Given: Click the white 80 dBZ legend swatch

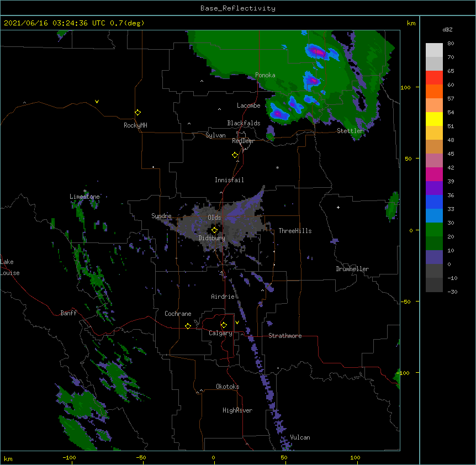Looking at the screenshot, I should (x=434, y=50).
